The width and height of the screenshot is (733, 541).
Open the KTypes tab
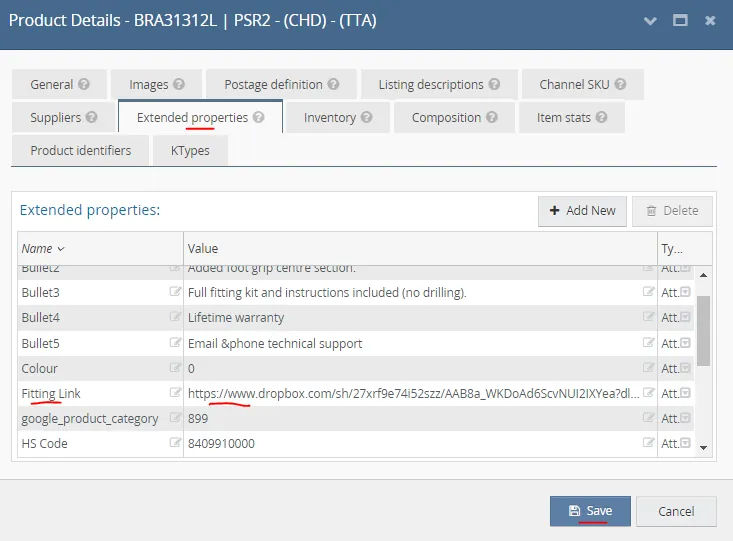point(190,150)
